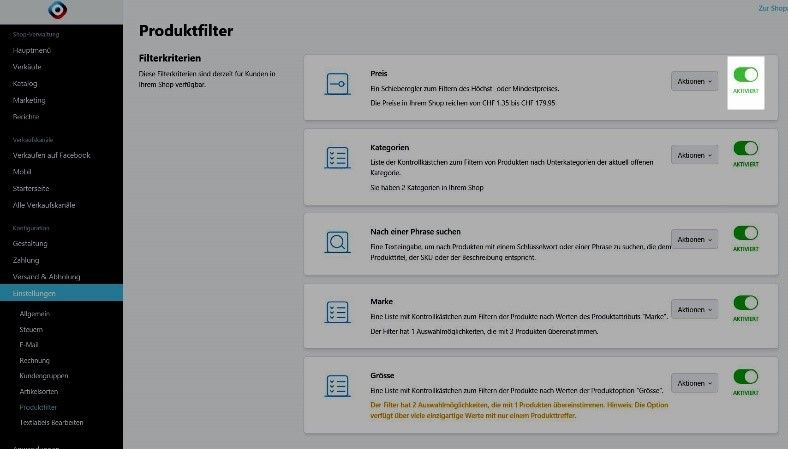
Task: Open Steuern settings subpage
Action: [31, 329]
